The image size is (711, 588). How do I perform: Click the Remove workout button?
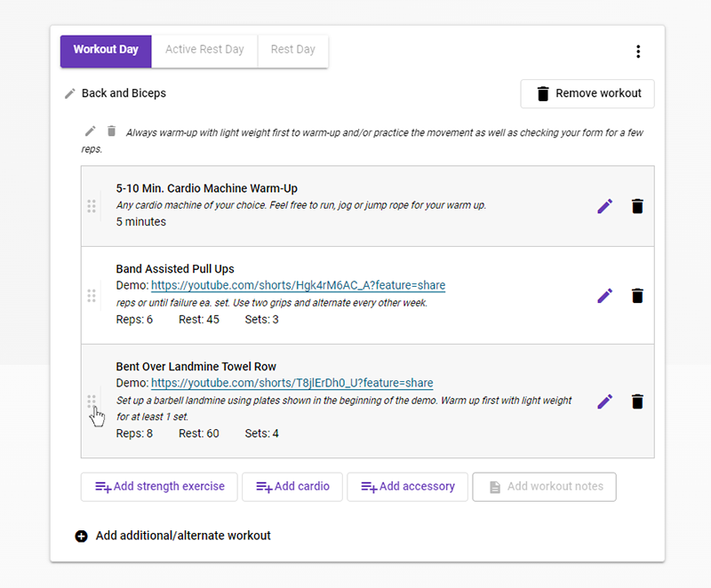tap(587, 94)
